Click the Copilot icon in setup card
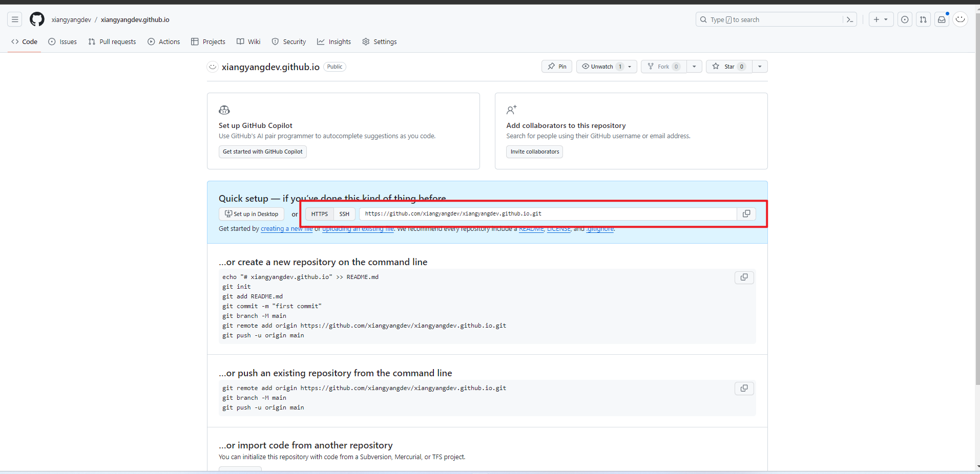The width and height of the screenshot is (980, 474). [x=224, y=110]
